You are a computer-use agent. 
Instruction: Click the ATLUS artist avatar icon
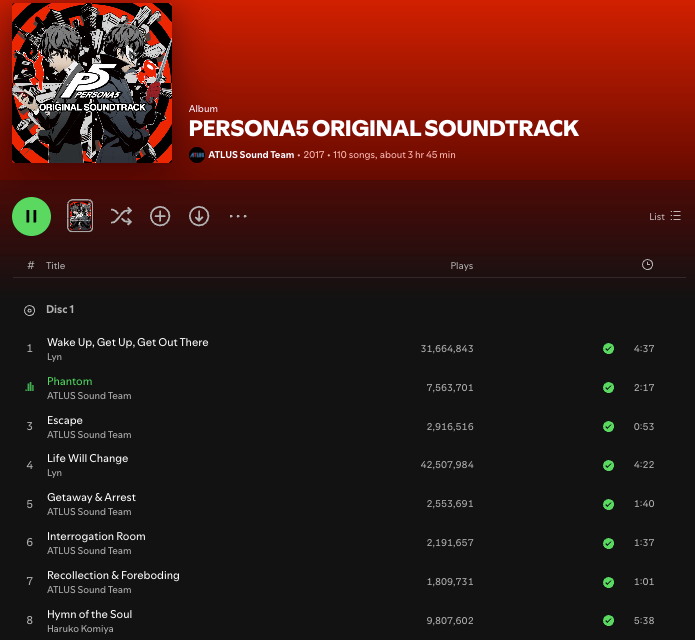tap(197, 155)
